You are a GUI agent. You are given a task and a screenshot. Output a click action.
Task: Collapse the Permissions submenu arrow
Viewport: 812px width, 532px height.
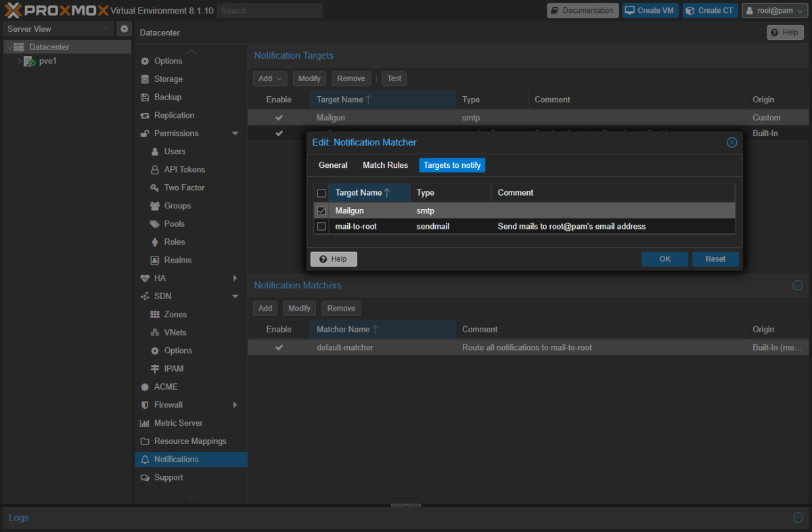[x=235, y=133]
